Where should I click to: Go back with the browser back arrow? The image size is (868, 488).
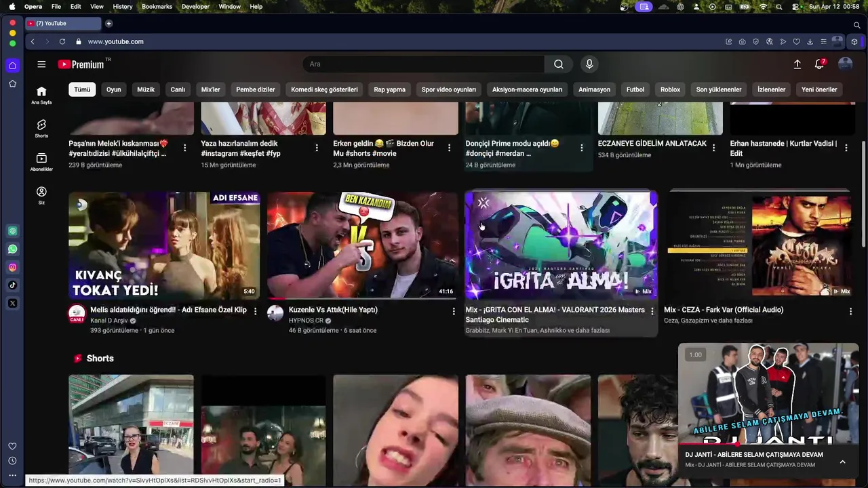(33, 41)
